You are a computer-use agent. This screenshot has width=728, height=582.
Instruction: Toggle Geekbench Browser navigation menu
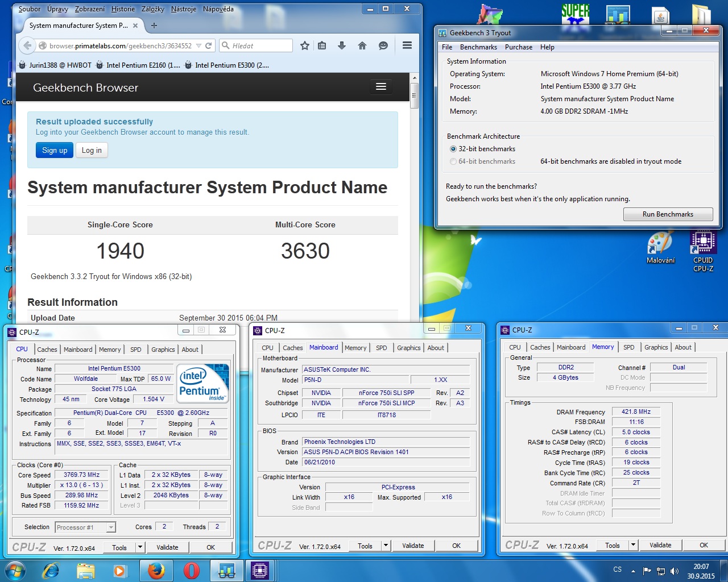click(381, 86)
